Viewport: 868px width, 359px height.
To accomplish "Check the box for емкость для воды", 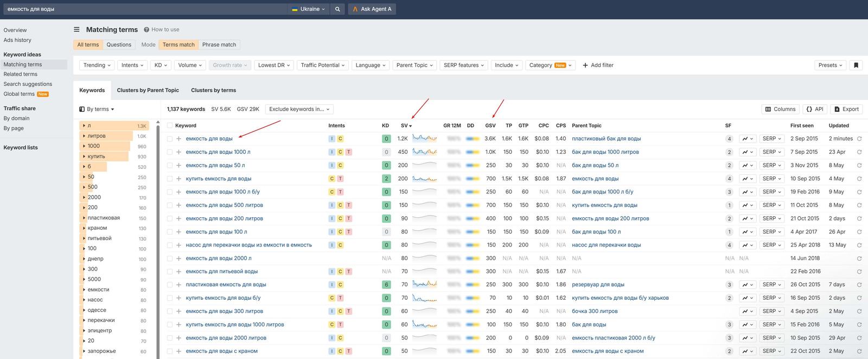I will [170, 139].
